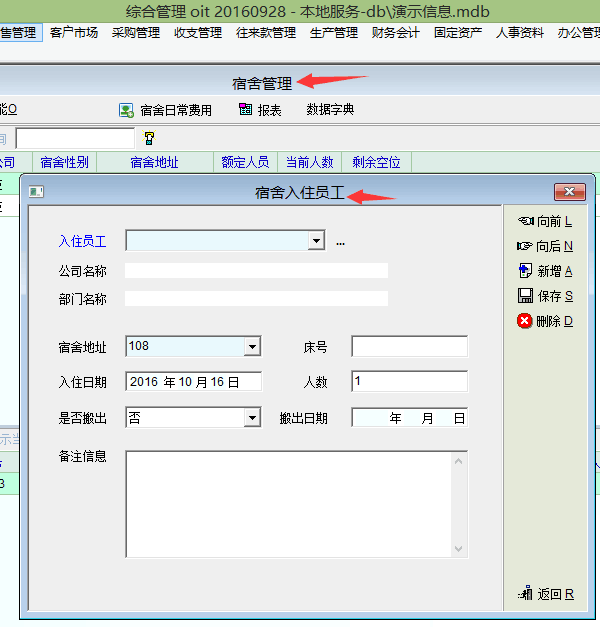
Task: Click the 新增 (add new) icon
Action: [525, 271]
